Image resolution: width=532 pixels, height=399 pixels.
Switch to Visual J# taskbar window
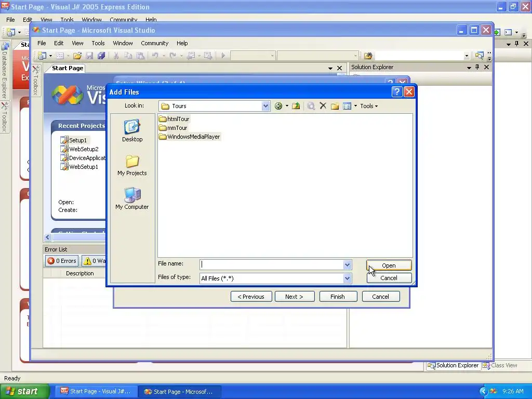point(96,392)
